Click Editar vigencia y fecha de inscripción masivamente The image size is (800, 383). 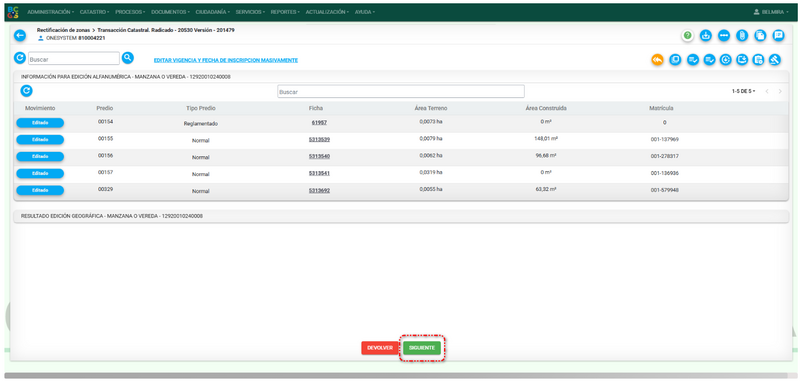point(226,60)
